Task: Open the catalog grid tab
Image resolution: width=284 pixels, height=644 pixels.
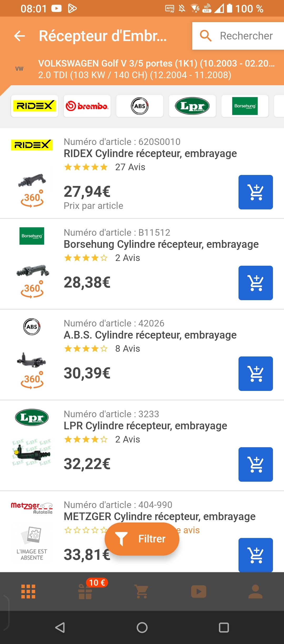Action: tap(28, 592)
